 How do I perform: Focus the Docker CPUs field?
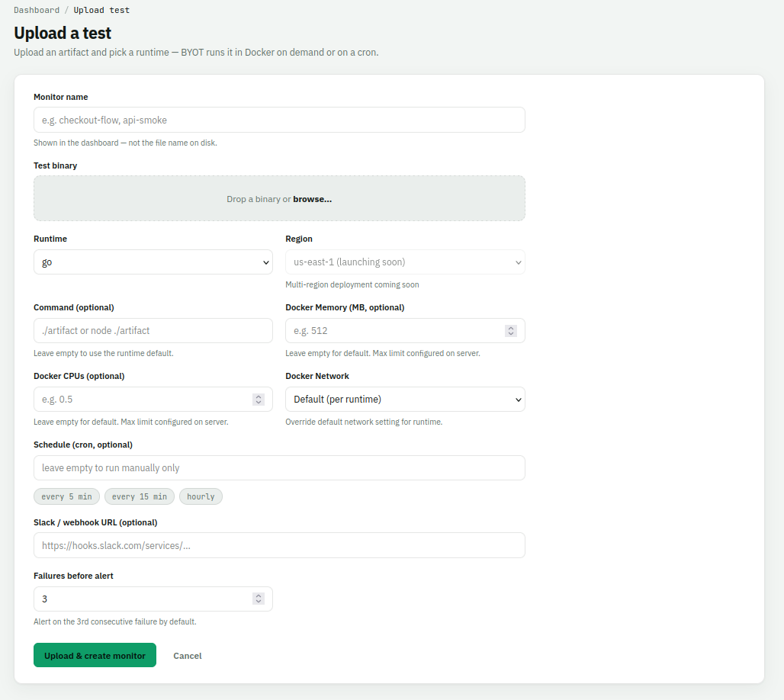153,399
